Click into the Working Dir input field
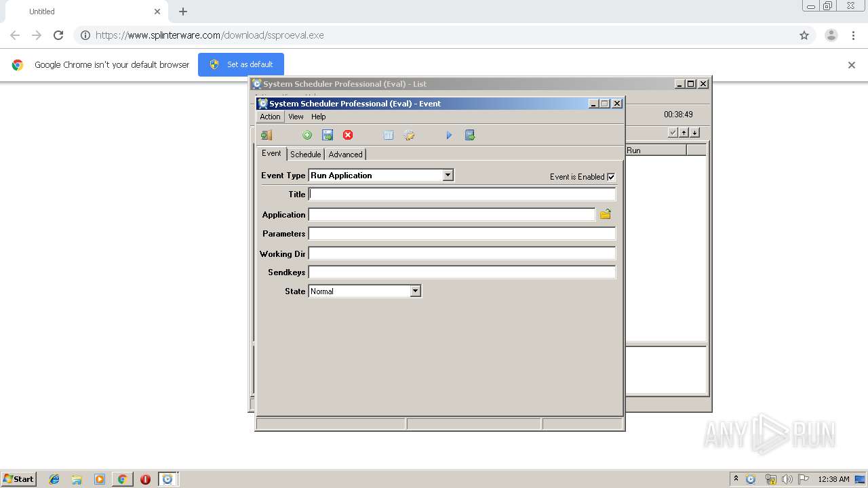This screenshot has height=488, width=868. pos(462,253)
